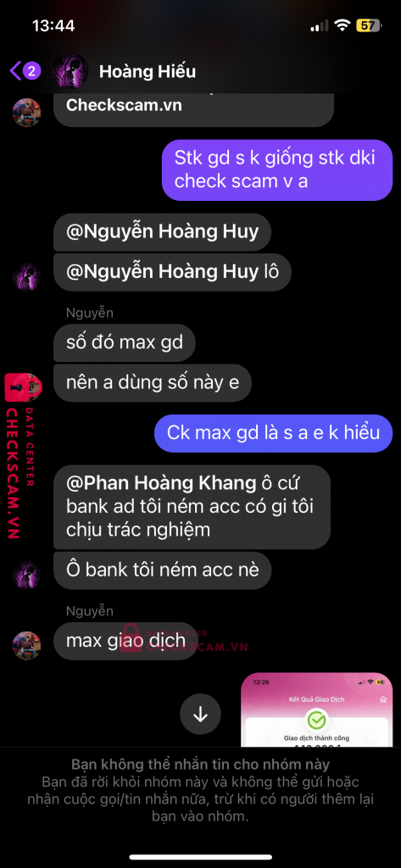Open the Checkscam.vn link message
This screenshot has width=401, height=868.
(x=194, y=109)
